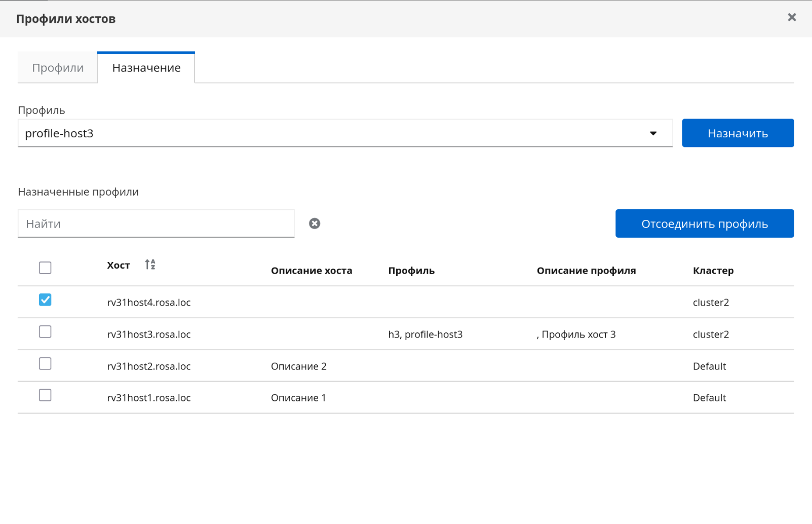Open the Профиль dropdown arrow
The width and height of the screenshot is (812, 524).
653,133
